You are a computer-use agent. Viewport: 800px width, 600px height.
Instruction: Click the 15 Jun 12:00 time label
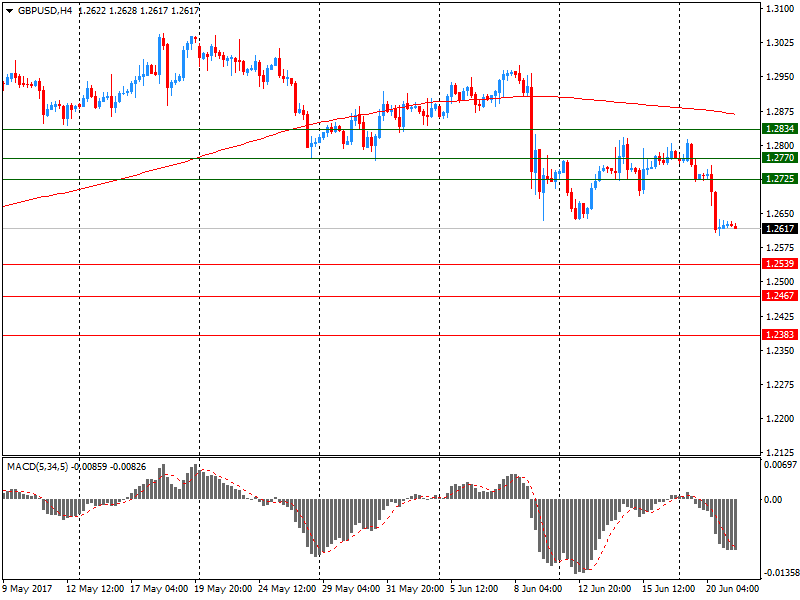668,589
